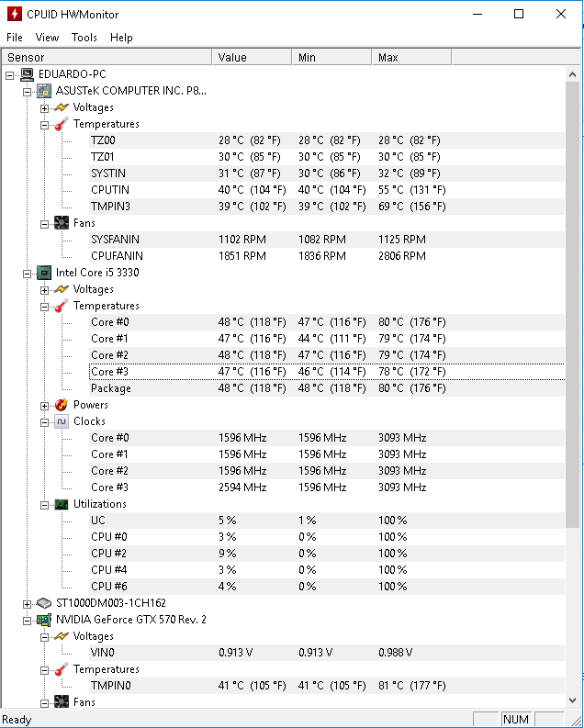Click the NVIDIA GeForce GTX 570 card icon
Viewport: 584px width, 728px height.
pyautogui.click(x=44, y=620)
